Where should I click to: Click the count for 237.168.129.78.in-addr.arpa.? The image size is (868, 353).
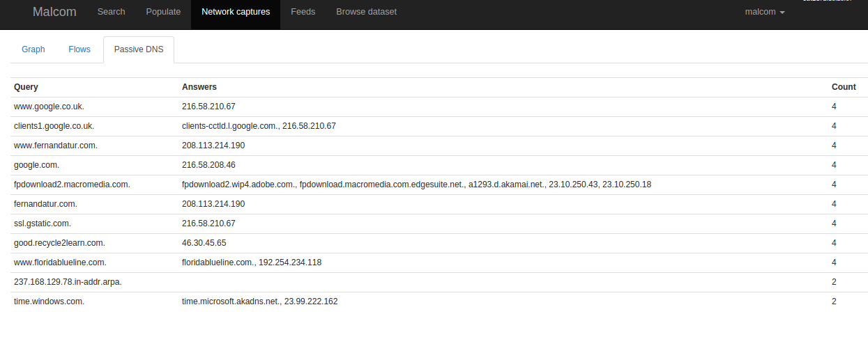point(834,282)
